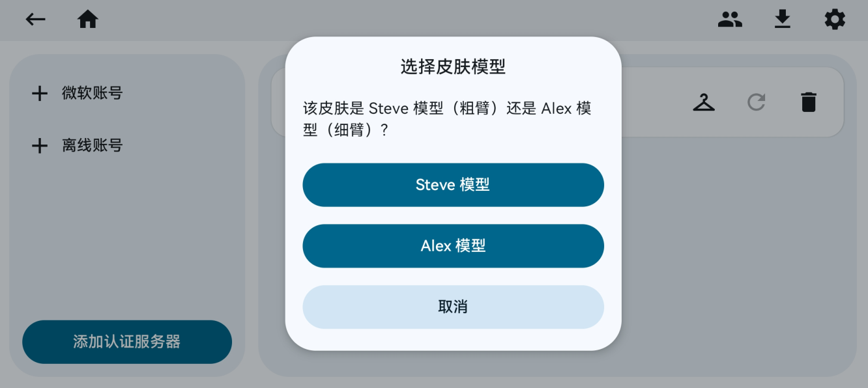Screen dimensions: 868x388
Task: Open the accounts people icon
Action: click(730, 20)
